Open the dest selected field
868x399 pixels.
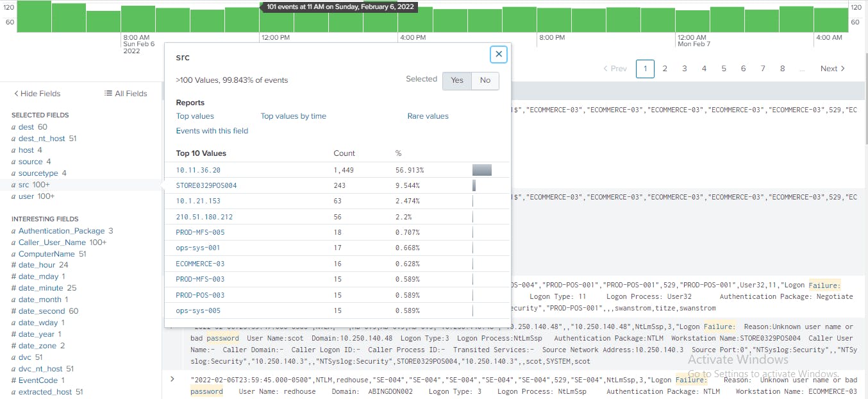coord(26,127)
